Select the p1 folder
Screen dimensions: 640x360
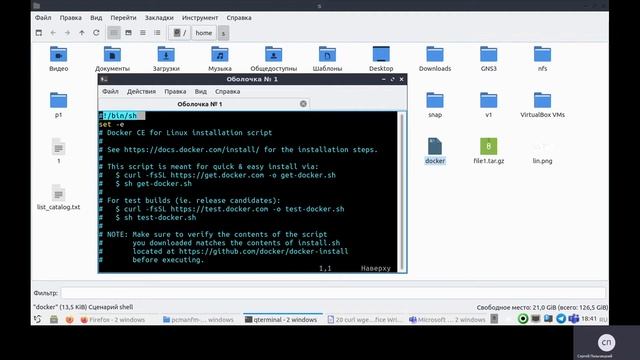[x=58, y=105]
